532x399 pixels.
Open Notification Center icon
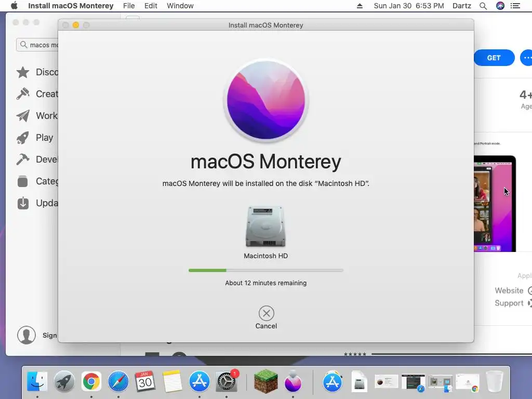(515, 6)
